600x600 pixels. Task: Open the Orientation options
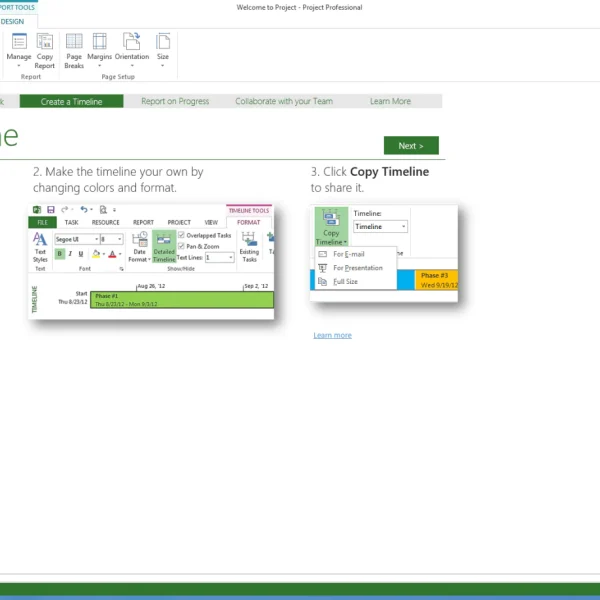tap(132, 50)
